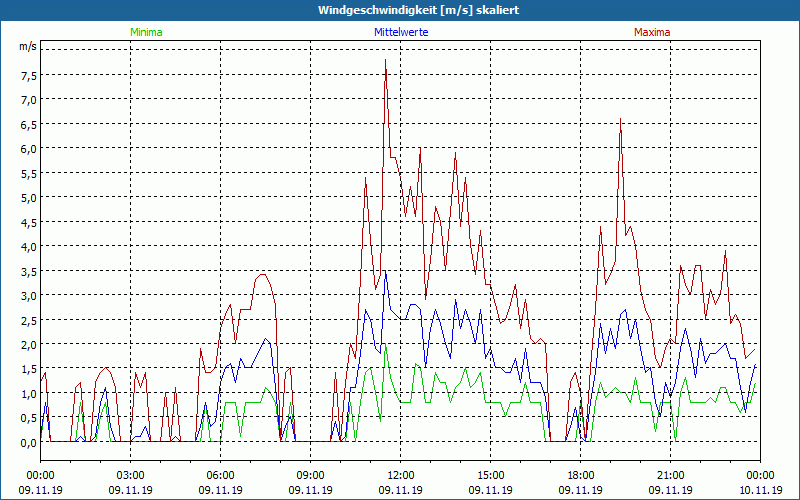Click the 0,5 y-axis value
Screen dimensions: 800x500
tap(29, 419)
